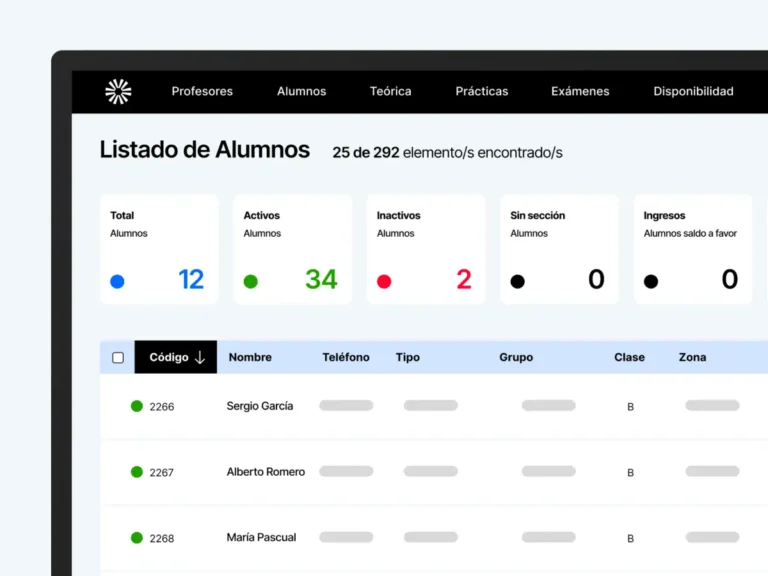Viewport: 768px width, 576px height.
Task: Select the Sin sección summary card
Action: (559, 249)
